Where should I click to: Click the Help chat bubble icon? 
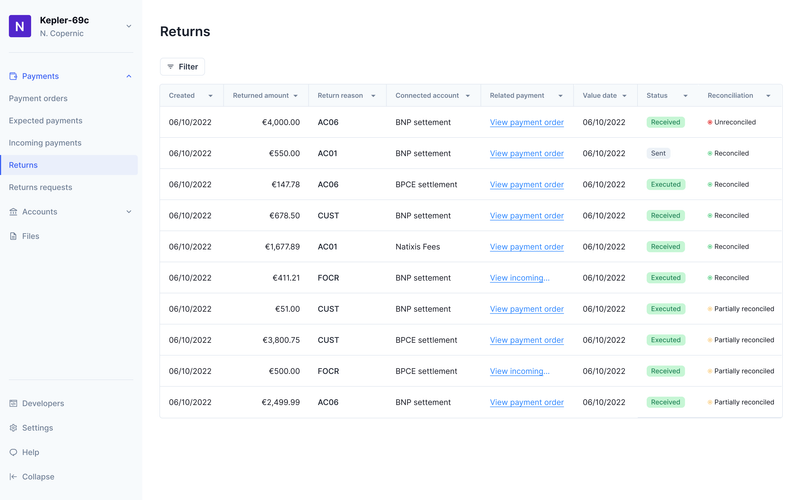coord(13,453)
